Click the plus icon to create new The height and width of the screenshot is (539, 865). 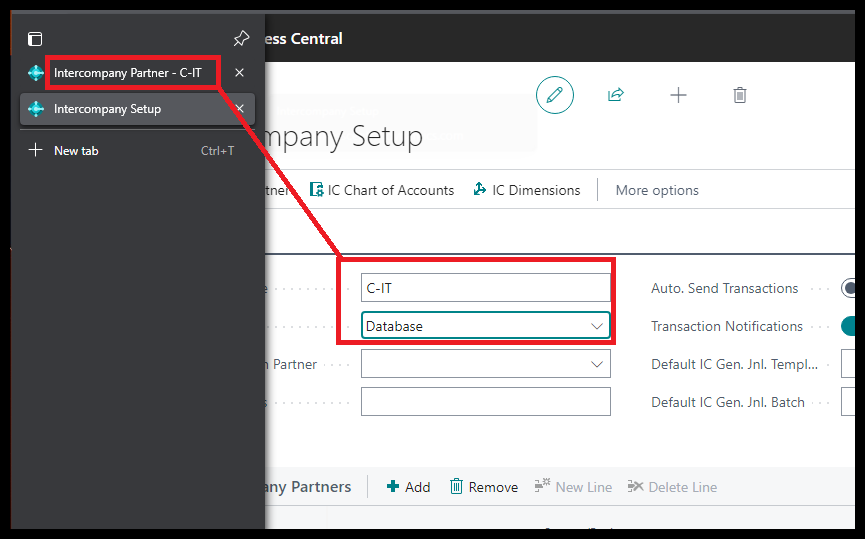678,95
